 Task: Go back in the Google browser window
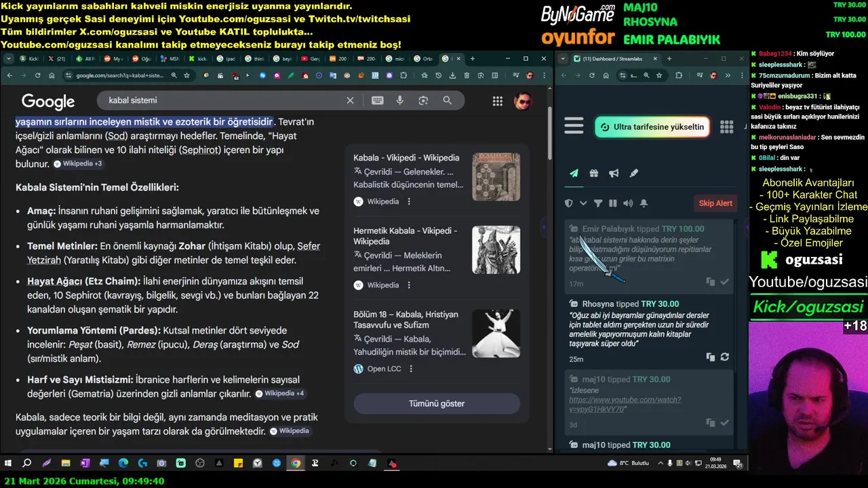click(9, 75)
